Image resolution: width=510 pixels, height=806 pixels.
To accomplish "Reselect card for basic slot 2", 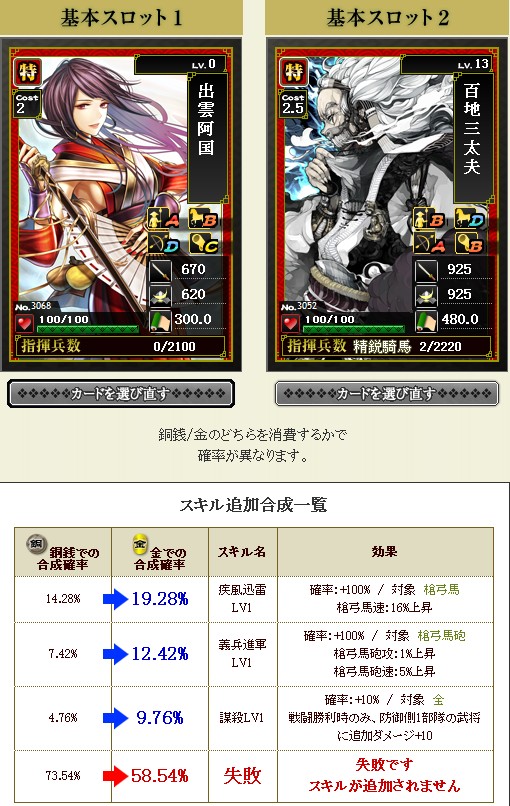I will [387, 394].
